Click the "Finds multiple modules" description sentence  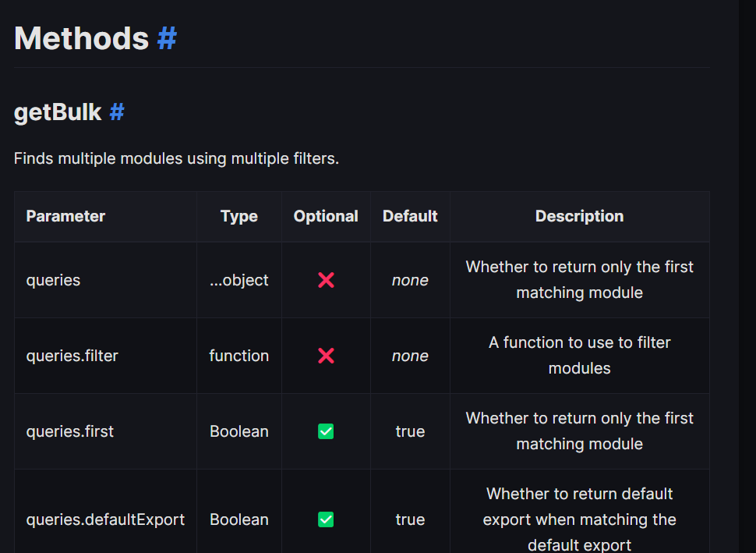pyautogui.click(x=176, y=159)
